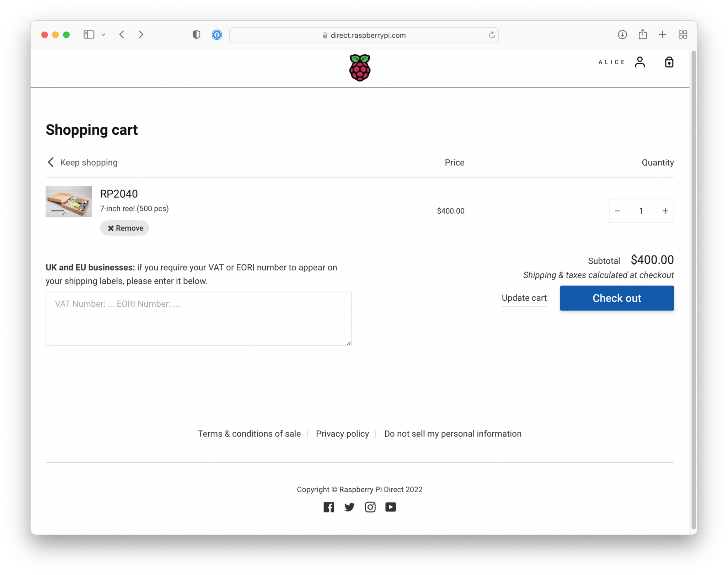Click the Raspberry Pi logo
The width and height of the screenshot is (728, 575).
click(360, 68)
